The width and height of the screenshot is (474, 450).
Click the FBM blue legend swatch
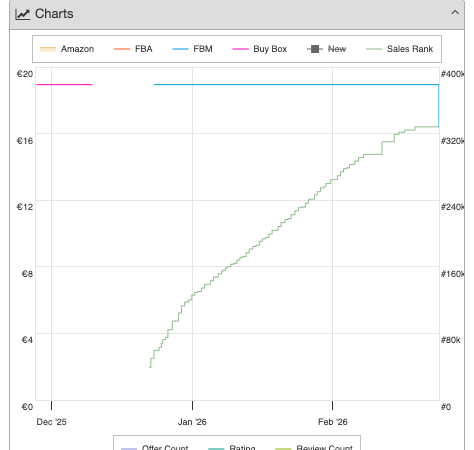click(x=180, y=49)
